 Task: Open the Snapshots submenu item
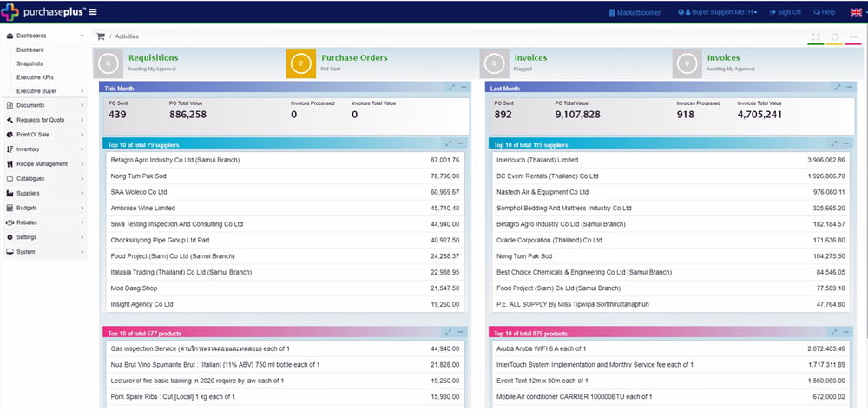[x=30, y=63]
